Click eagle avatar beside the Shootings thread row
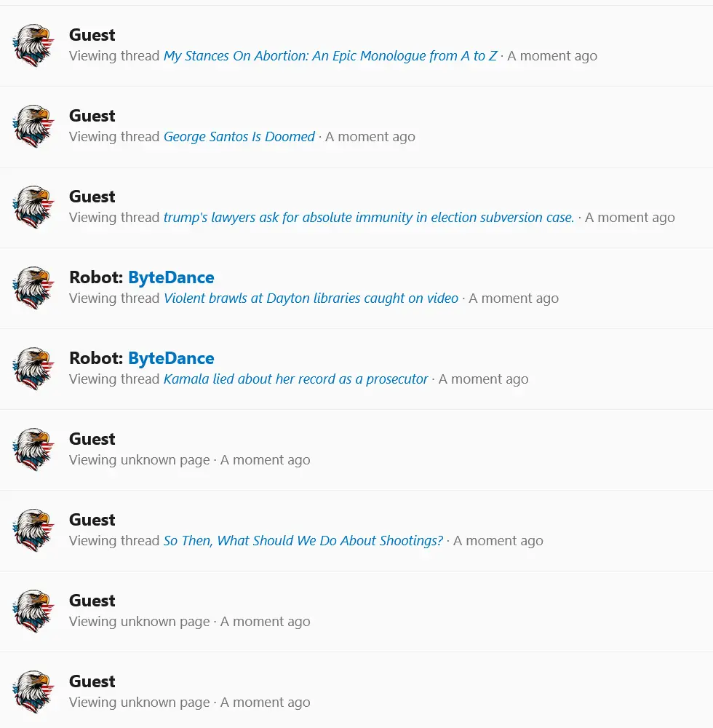The image size is (713, 728). tap(33, 530)
